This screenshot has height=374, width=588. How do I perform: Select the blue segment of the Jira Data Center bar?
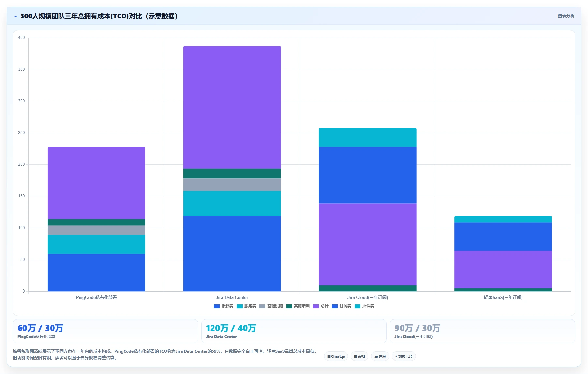point(232,254)
